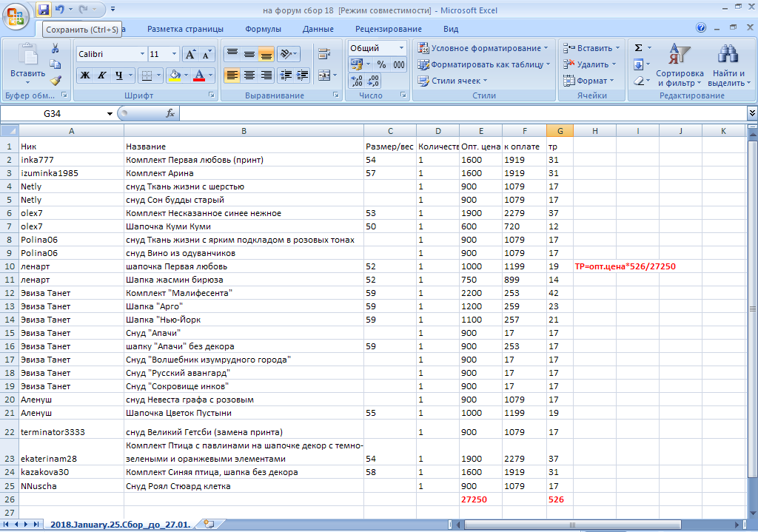Click the increase font size icon
Viewport: 758px width, 532px height.
(190, 55)
